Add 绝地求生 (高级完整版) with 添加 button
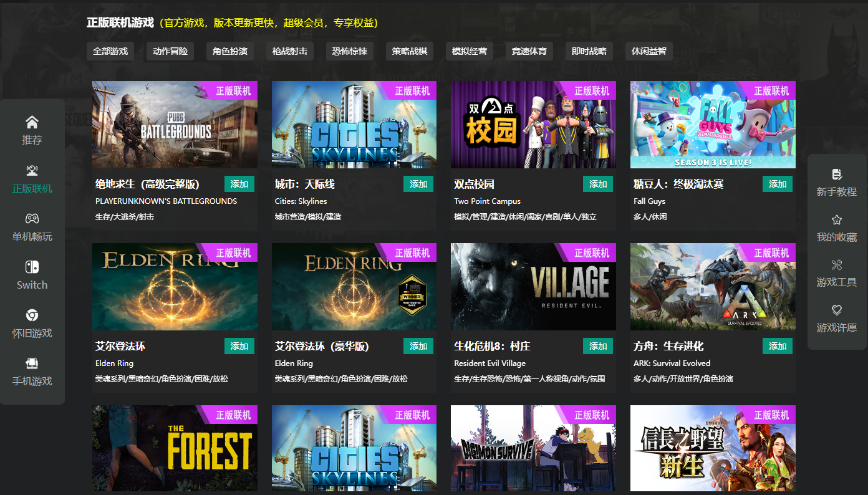868x495 pixels. (x=239, y=184)
